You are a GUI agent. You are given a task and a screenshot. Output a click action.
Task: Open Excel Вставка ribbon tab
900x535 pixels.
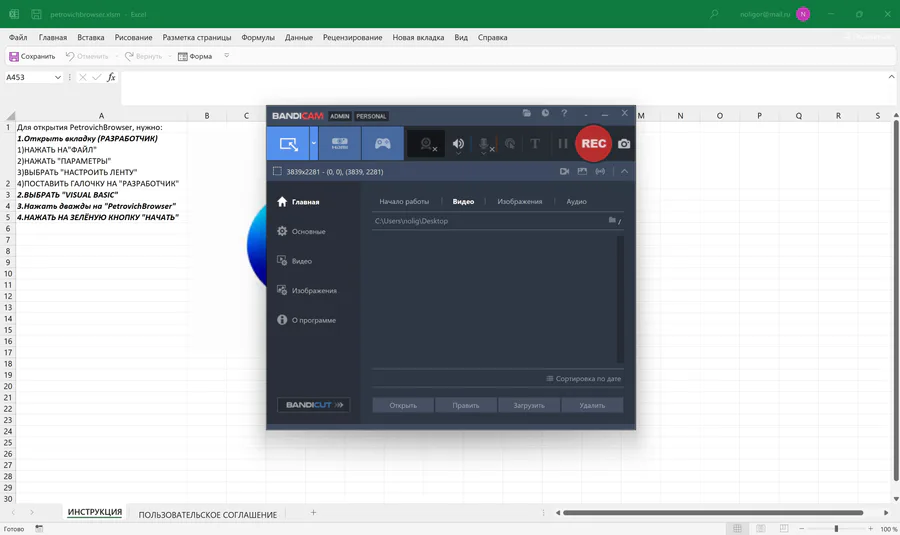coord(91,37)
